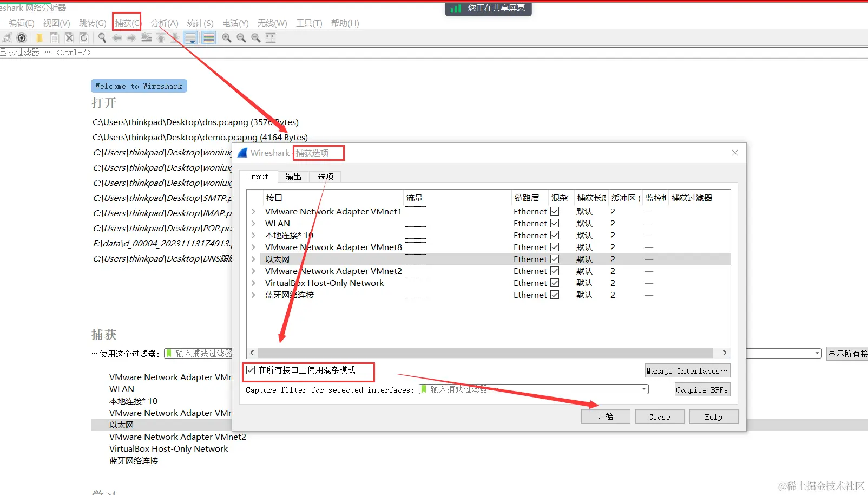Click the go to specific packet icon
This screenshot has height=495, width=868.
point(146,38)
